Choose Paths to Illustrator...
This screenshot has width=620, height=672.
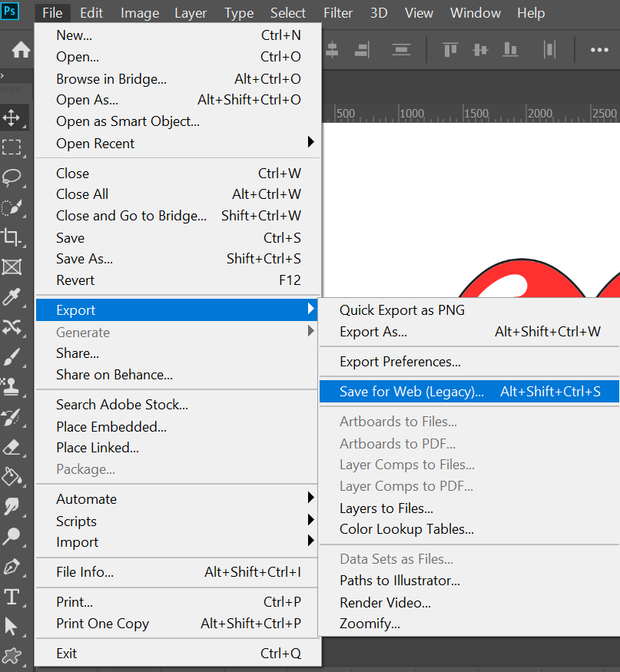(469, 581)
